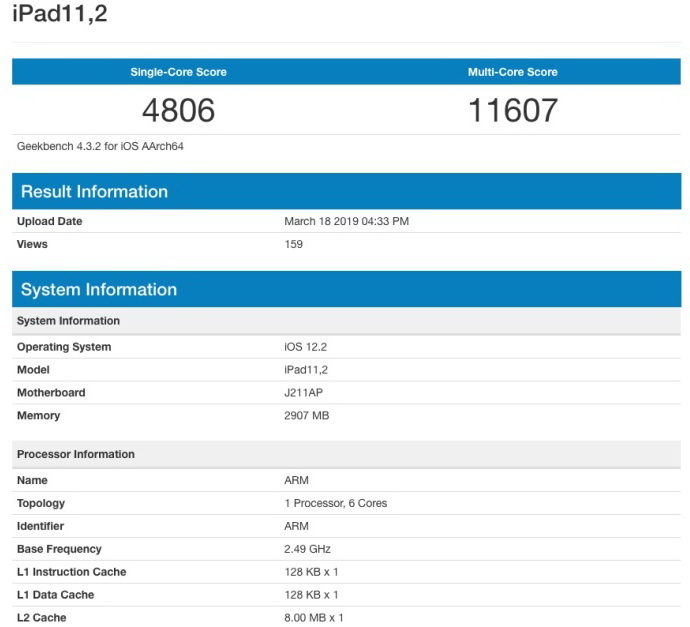Select the Topology label
This screenshot has width=690, height=627.
coord(41,503)
